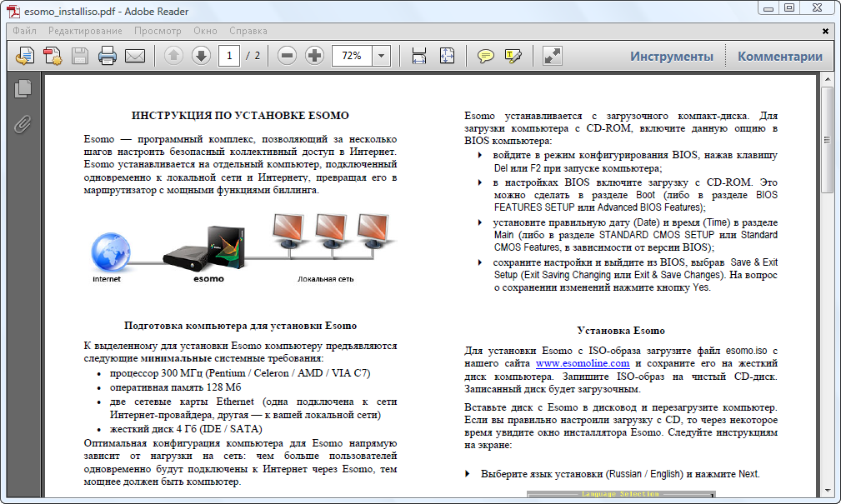This screenshot has width=841, height=504.
Task: Switch to read mode with expand arrows icon
Action: 552,56
